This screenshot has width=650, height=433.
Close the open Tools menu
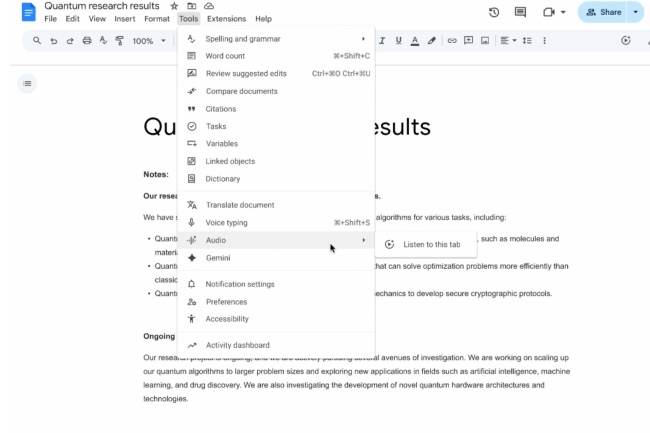189,19
